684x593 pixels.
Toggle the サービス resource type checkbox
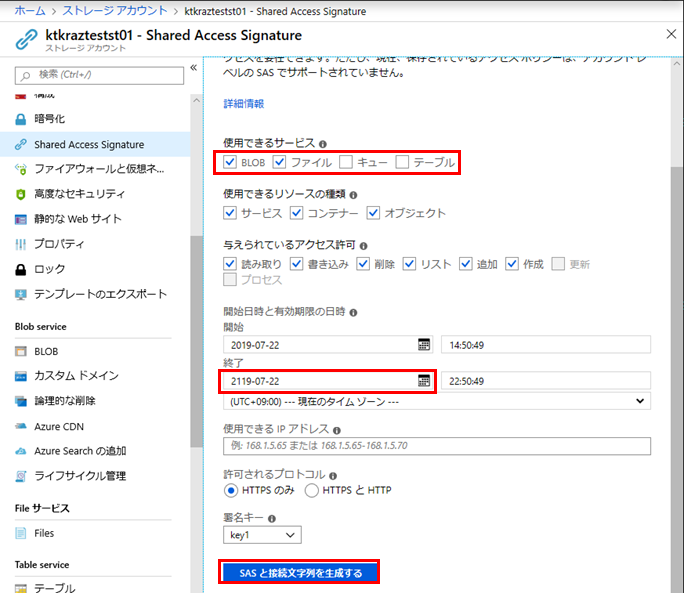230,213
